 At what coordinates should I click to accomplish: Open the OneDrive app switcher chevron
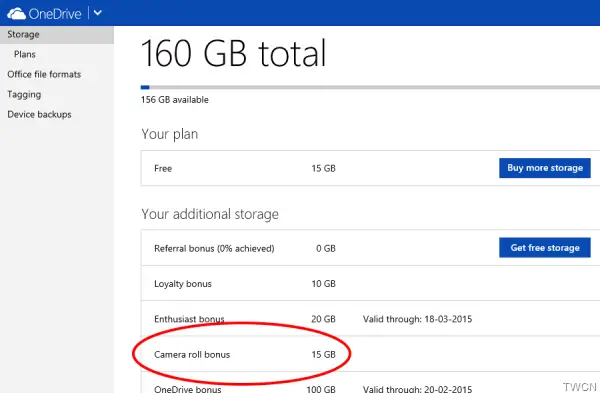click(98, 13)
